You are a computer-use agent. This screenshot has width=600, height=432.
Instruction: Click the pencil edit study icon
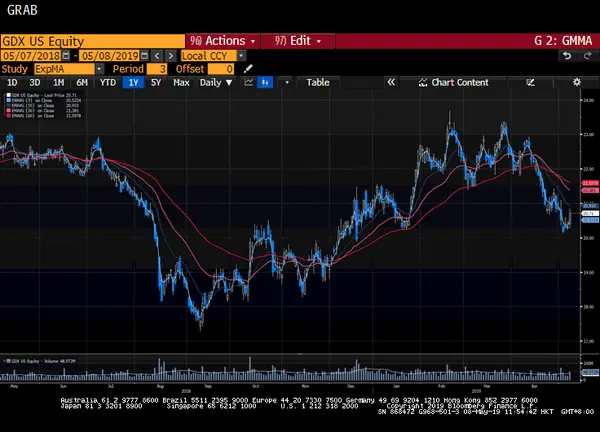pos(248,69)
